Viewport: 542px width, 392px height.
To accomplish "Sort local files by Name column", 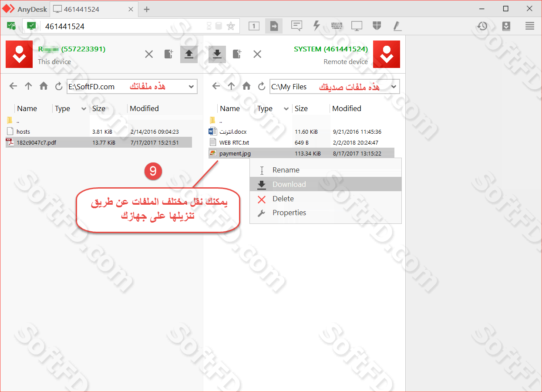I will 27,108.
